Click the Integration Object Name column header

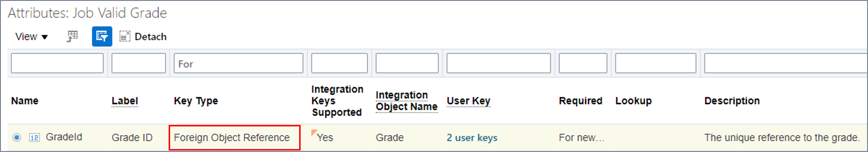coord(406,101)
